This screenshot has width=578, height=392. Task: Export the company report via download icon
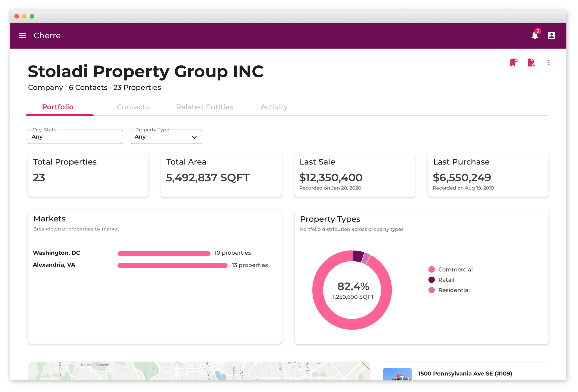531,62
